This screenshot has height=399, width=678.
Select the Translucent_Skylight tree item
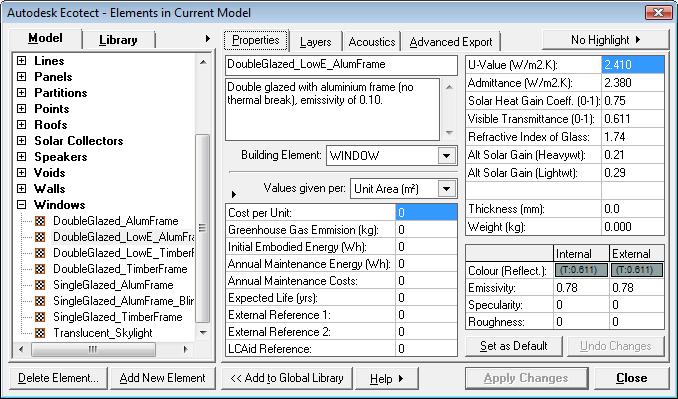coord(102,333)
